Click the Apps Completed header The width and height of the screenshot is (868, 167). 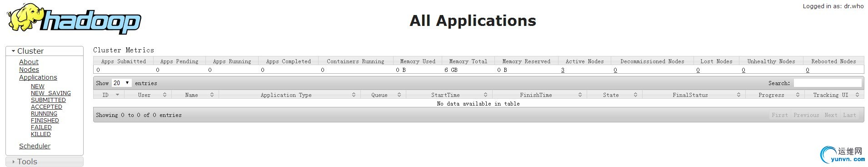[x=289, y=61]
